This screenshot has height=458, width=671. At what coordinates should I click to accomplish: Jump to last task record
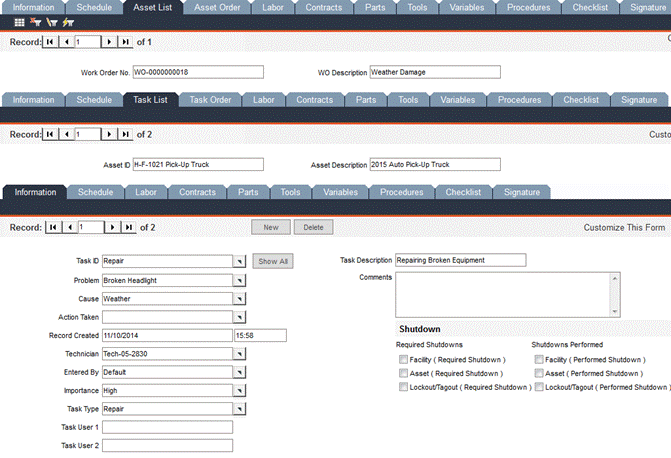[x=126, y=227]
